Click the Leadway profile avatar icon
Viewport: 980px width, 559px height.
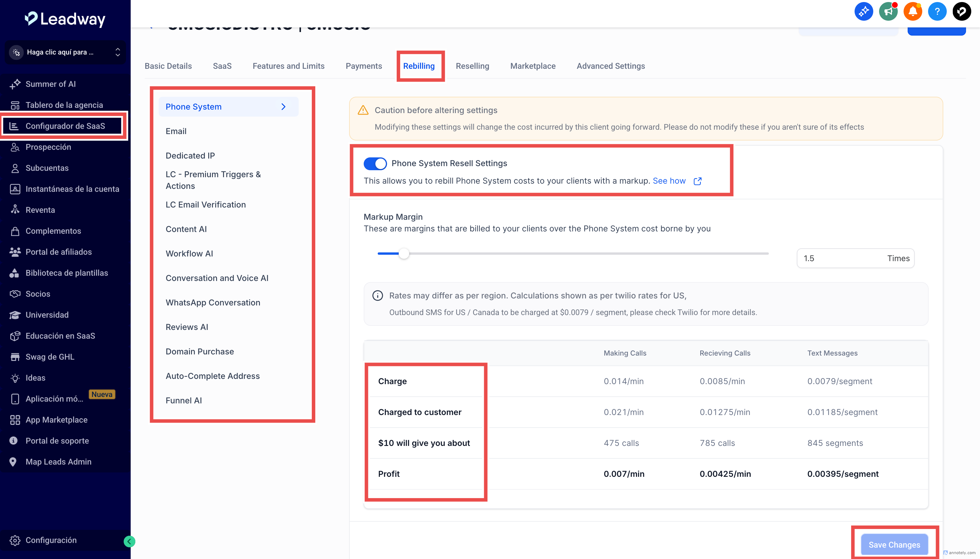tap(962, 12)
